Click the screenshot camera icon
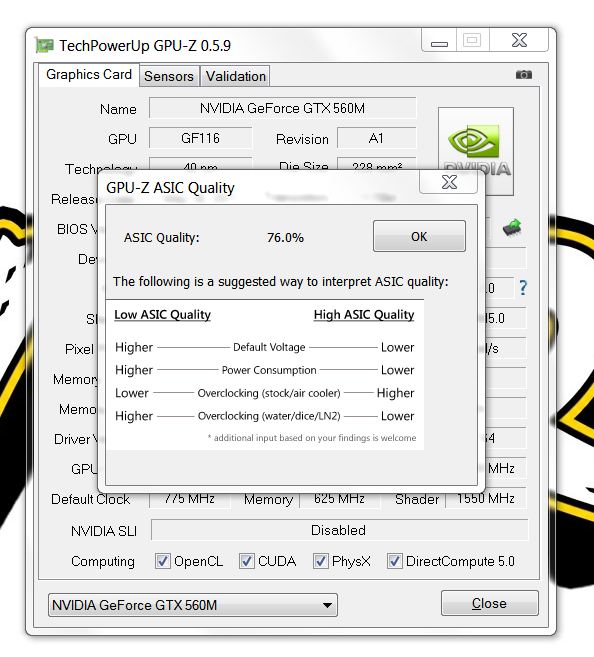 523,75
